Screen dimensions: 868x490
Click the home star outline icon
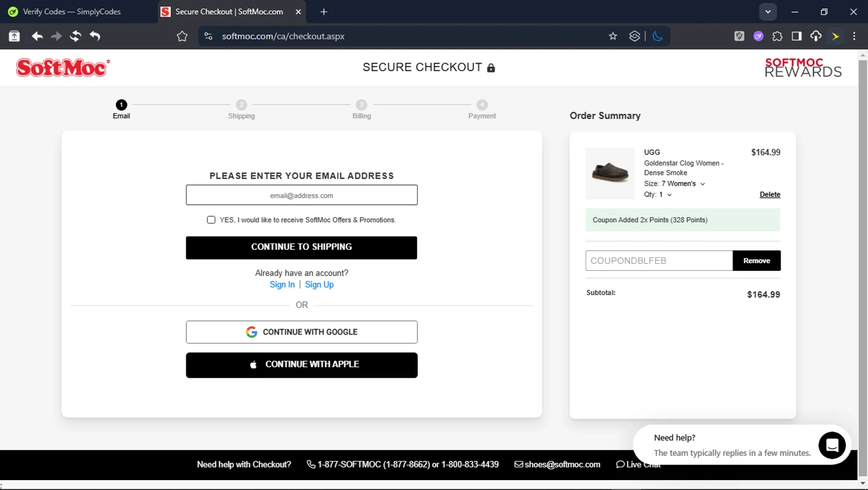(182, 36)
